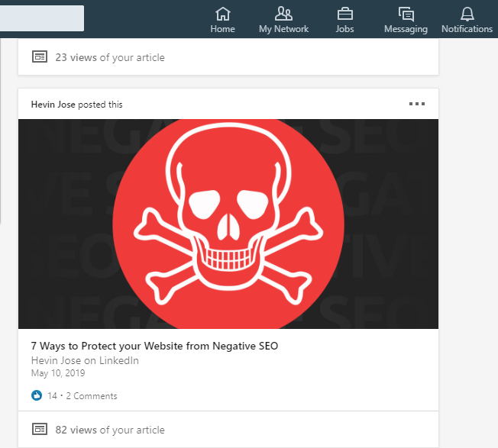The image size is (498, 448).
Task: Open the Messaging chat bubble icon
Action: [406, 13]
